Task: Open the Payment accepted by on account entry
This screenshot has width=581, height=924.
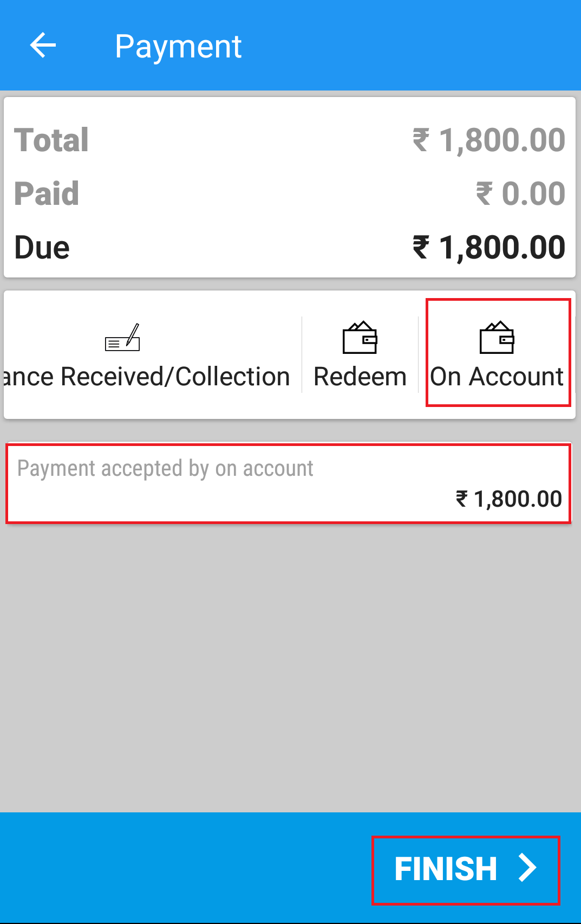Action: pos(289,483)
